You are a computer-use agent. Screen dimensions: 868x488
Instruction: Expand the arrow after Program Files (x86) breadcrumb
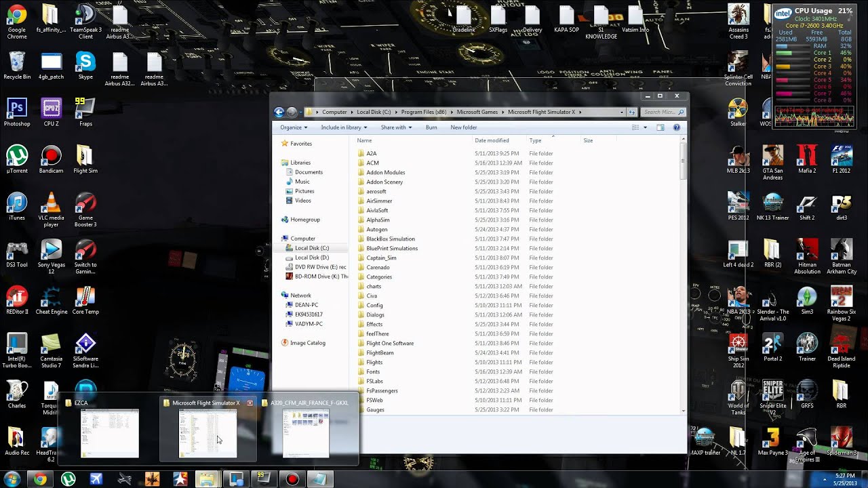point(452,112)
